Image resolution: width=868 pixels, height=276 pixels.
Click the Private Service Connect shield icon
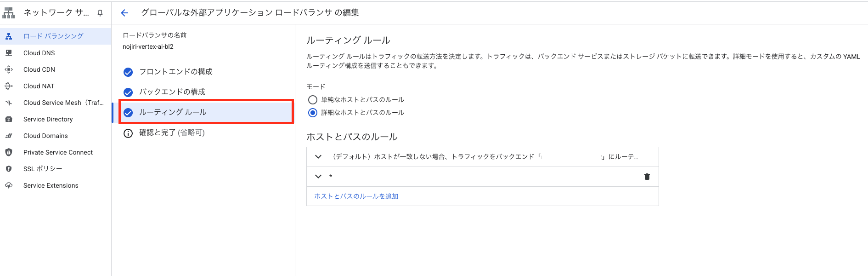point(9,152)
